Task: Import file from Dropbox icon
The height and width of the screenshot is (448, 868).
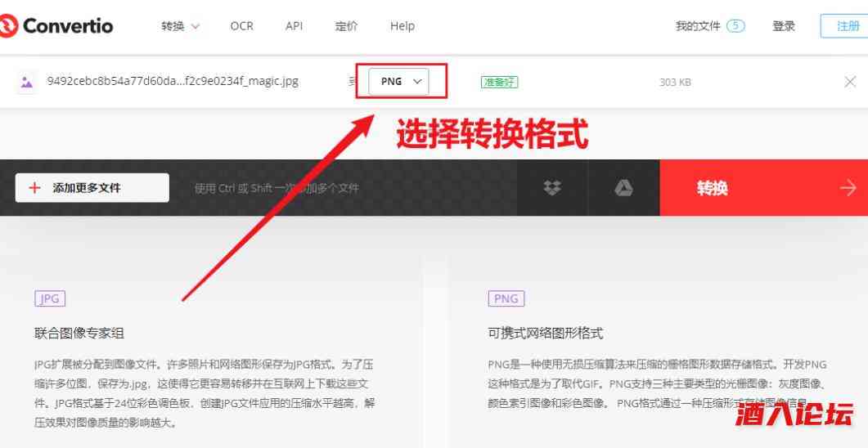Action: (552, 188)
